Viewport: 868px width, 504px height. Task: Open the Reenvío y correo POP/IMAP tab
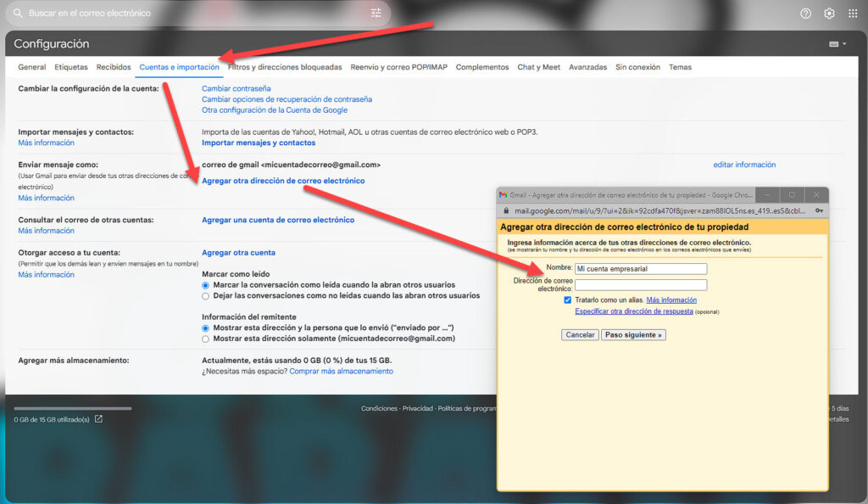[398, 67]
